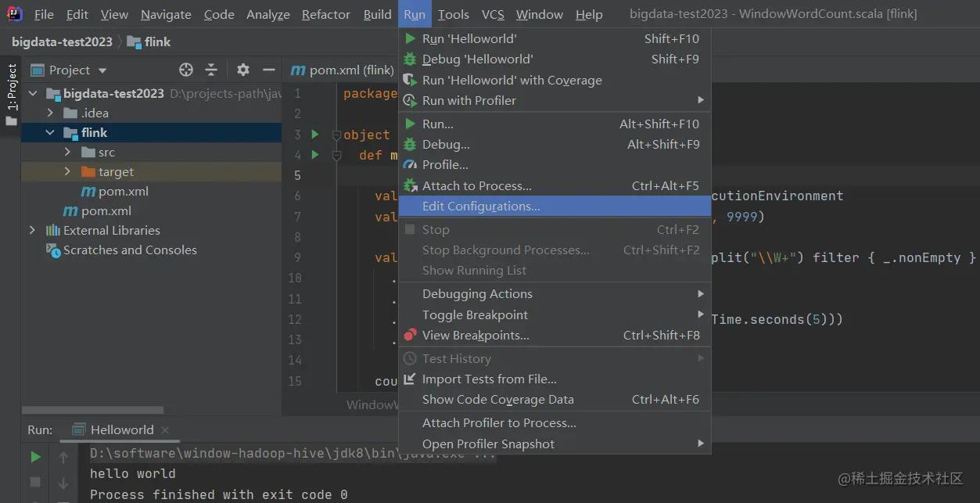This screenshot has width=980, height=503.
Task: Click the IntelliJ IDEA logo icon
Action: [15, 13]
